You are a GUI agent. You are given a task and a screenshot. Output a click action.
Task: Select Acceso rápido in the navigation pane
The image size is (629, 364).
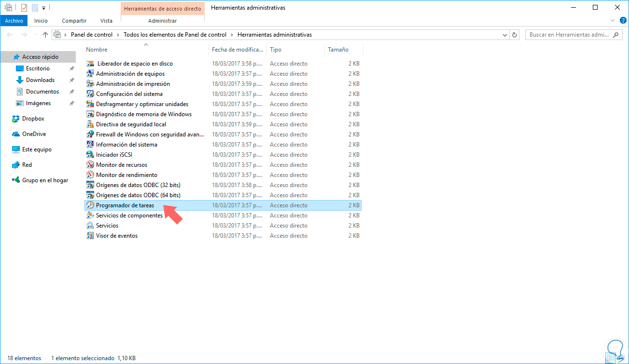point(38,57)
